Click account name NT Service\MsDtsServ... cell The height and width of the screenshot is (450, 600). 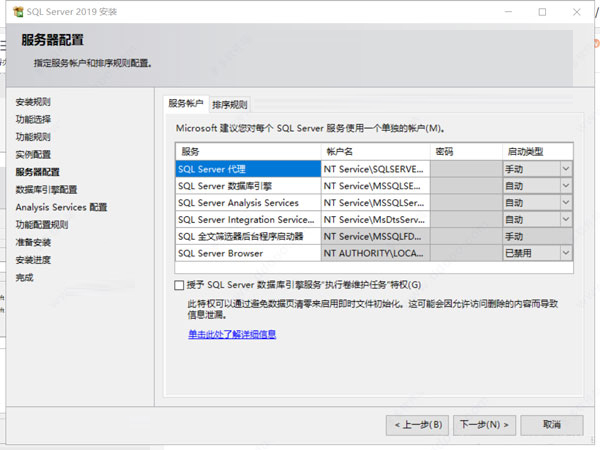(375, 220)
